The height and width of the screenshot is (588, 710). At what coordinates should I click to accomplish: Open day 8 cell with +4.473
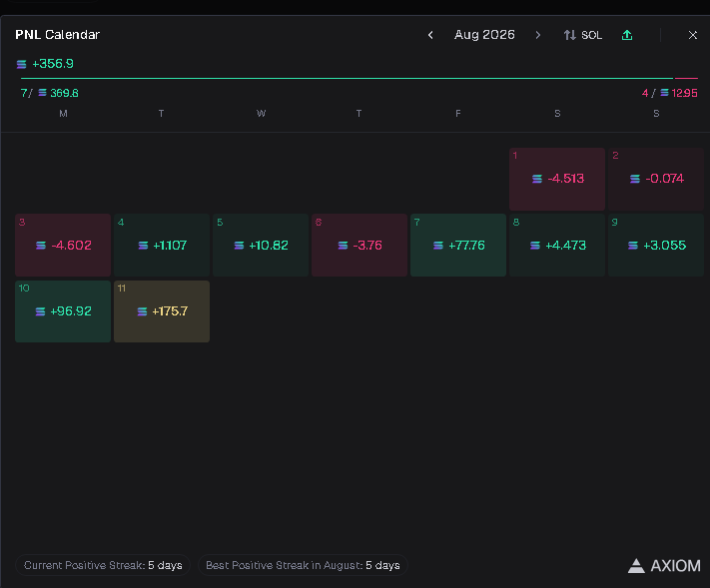click(557, 245)
